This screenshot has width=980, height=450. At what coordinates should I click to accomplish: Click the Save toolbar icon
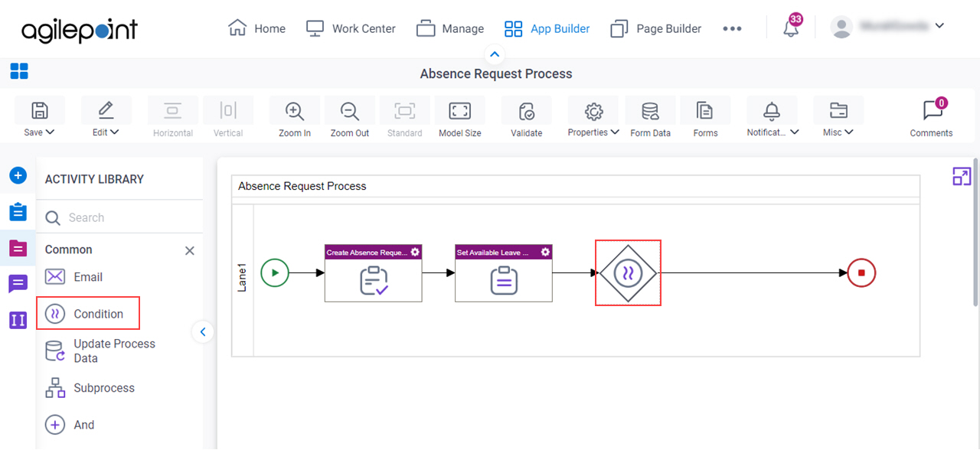coord(39,111)
